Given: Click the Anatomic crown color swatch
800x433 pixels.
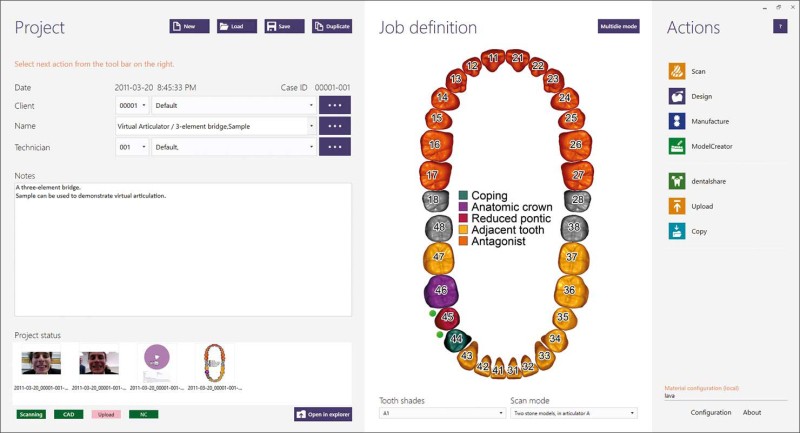Looking at the screenshot, I should [464, 207].
